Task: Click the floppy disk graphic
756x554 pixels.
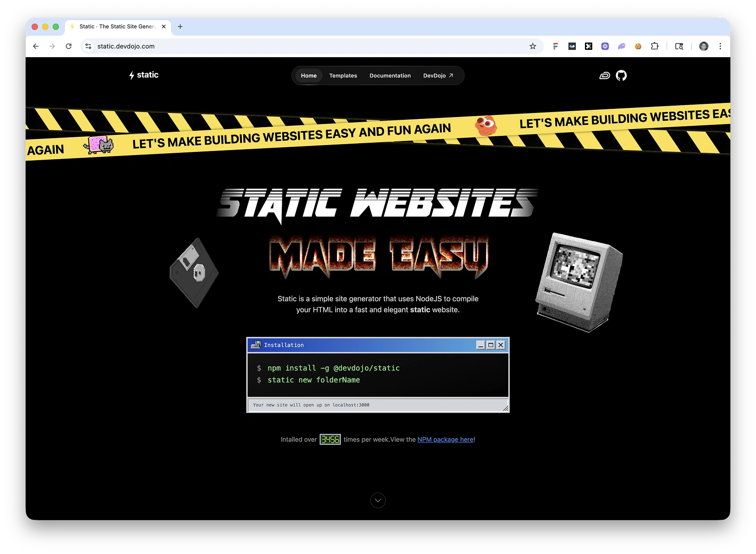Action: [194, 273]
